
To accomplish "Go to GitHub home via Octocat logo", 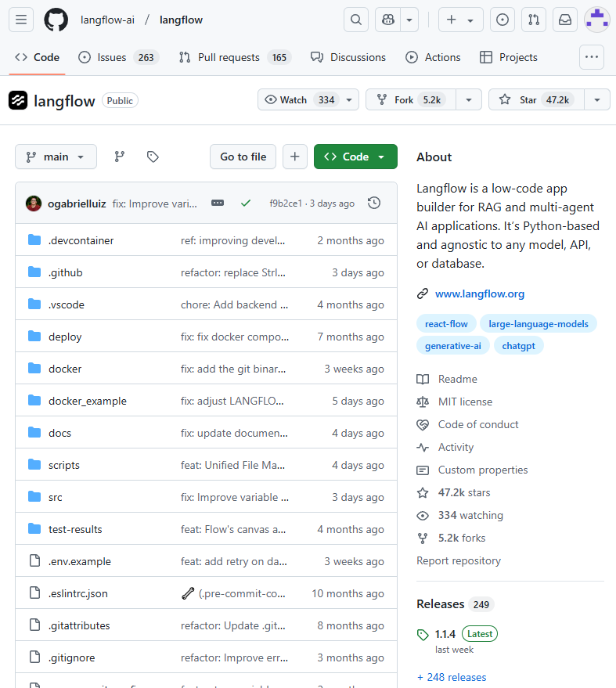I will pos(56,20).
